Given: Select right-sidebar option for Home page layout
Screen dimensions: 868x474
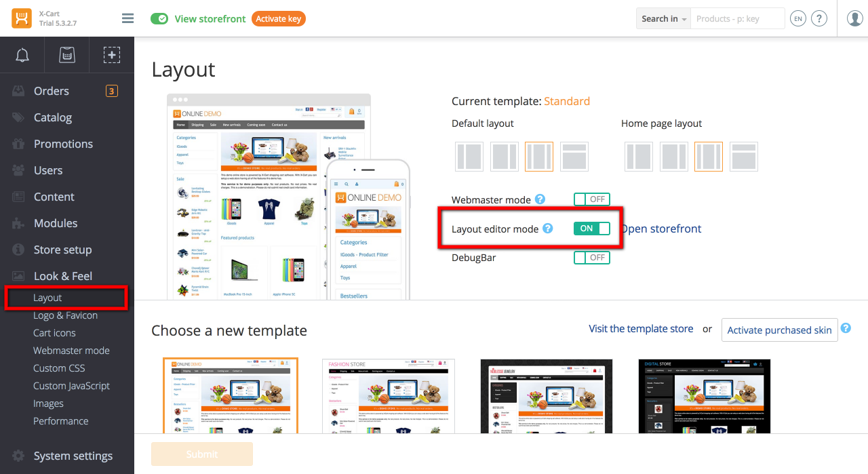Looking at the screenshot, I should (674, 157).
